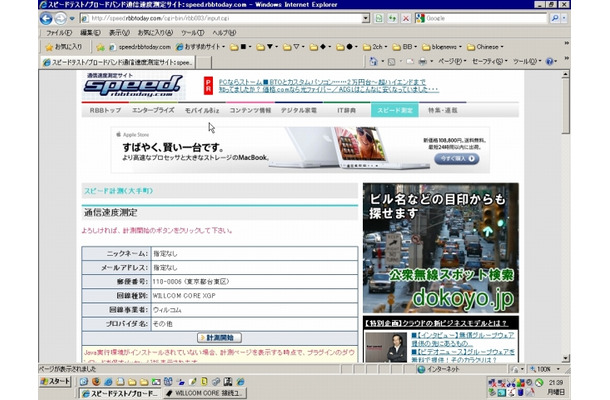Click the 今すぐ購入 button in MacBook ad
Viewport: 610px width, 400px height.
tap(457, 159)
